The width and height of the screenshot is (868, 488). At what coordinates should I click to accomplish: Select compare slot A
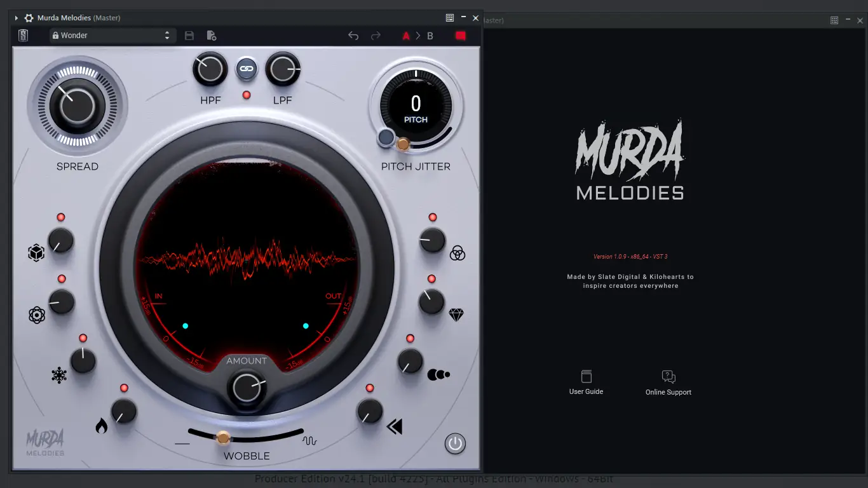point(406,36)
